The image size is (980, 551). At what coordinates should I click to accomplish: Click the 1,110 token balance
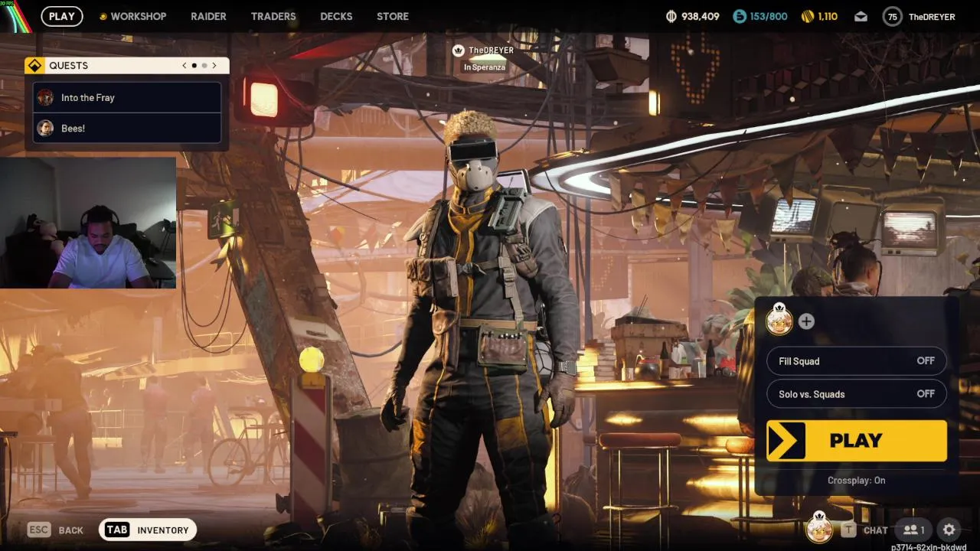(x=828, y=16)
